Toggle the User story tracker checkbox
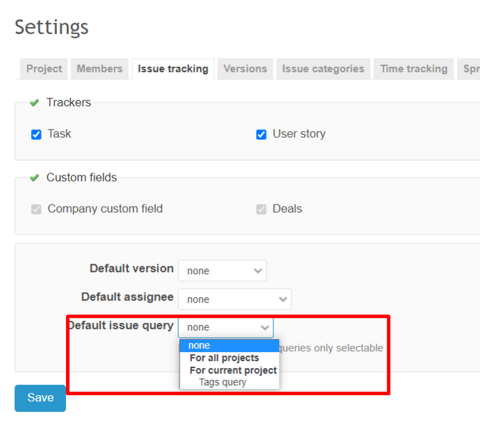The height and width of the screenshot is (448, 480). 262,134
